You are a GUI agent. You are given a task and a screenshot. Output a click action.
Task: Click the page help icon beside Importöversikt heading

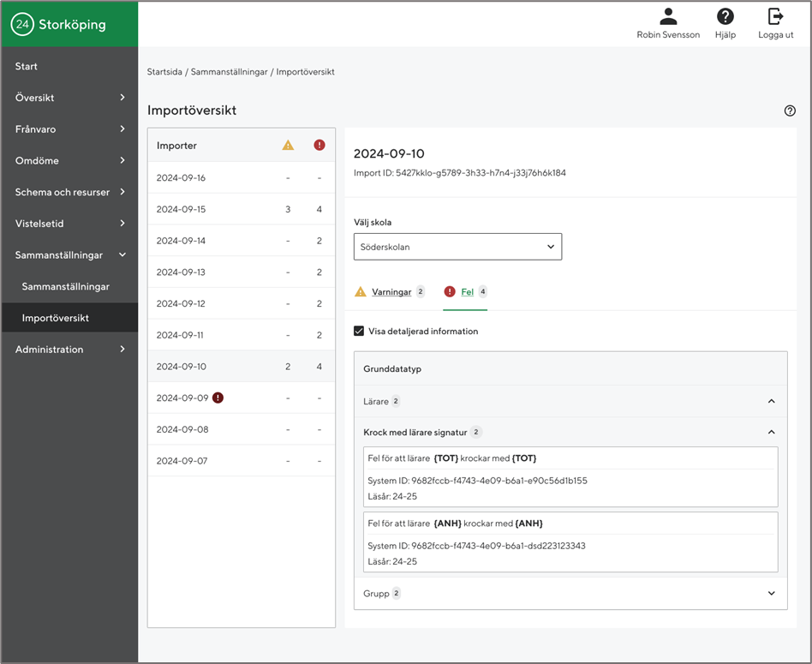[x=790, y=111]
